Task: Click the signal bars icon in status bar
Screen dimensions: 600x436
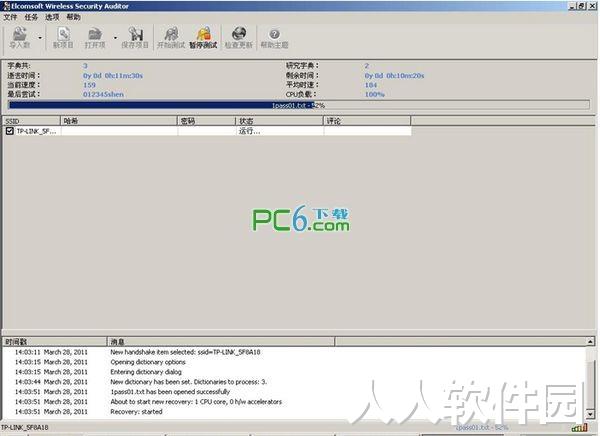Action: click(x=579, y=427)
